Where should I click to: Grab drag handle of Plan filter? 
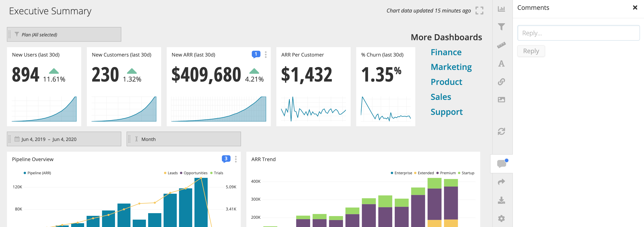[x=9, y=34]
